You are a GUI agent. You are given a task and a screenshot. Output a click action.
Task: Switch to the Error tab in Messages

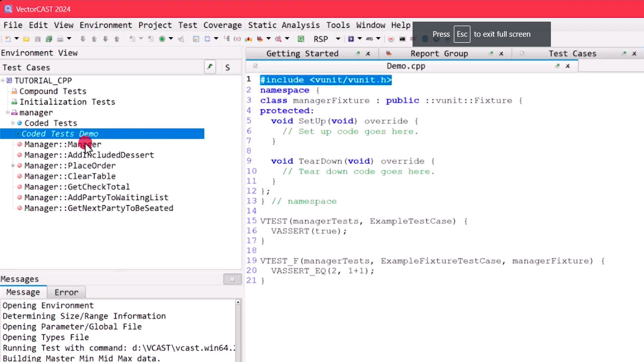(x=66, y=292)
